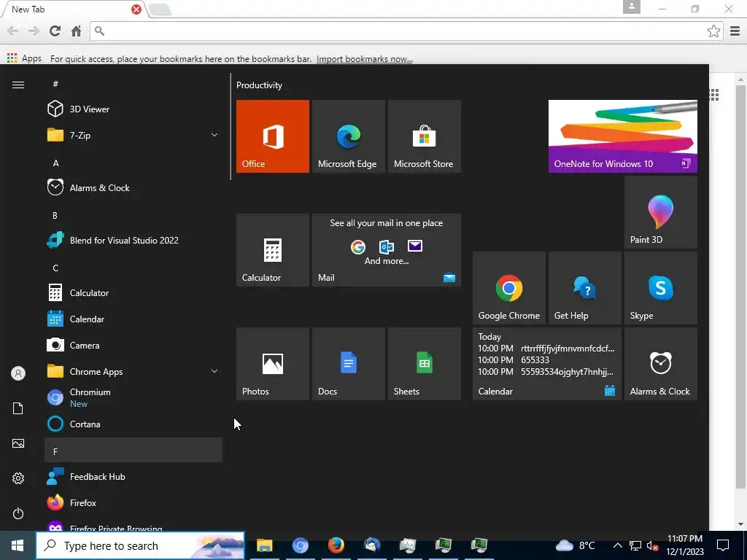Open Firefox from the taskbar

coord(336,545)
